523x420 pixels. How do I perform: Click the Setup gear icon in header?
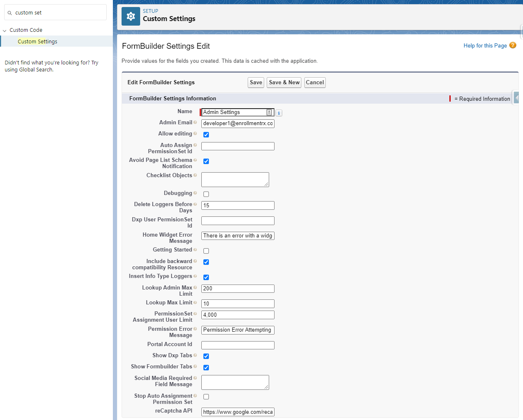(x=131, y=16)
